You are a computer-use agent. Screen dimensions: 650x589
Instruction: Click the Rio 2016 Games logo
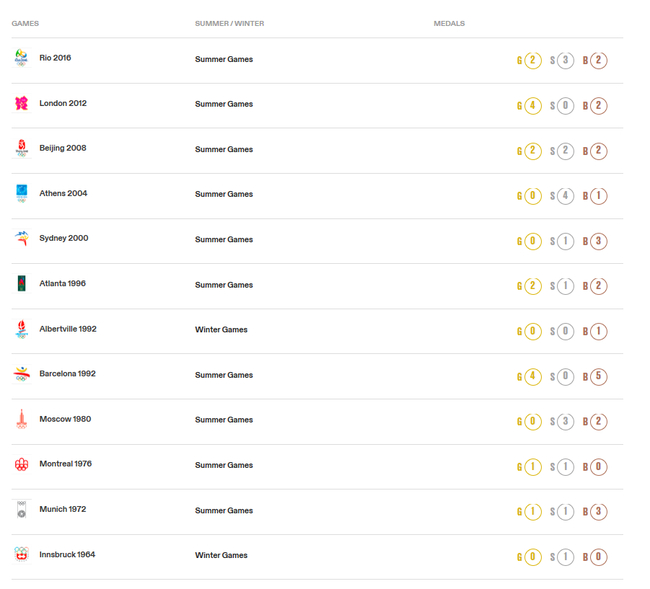point(21,59)
